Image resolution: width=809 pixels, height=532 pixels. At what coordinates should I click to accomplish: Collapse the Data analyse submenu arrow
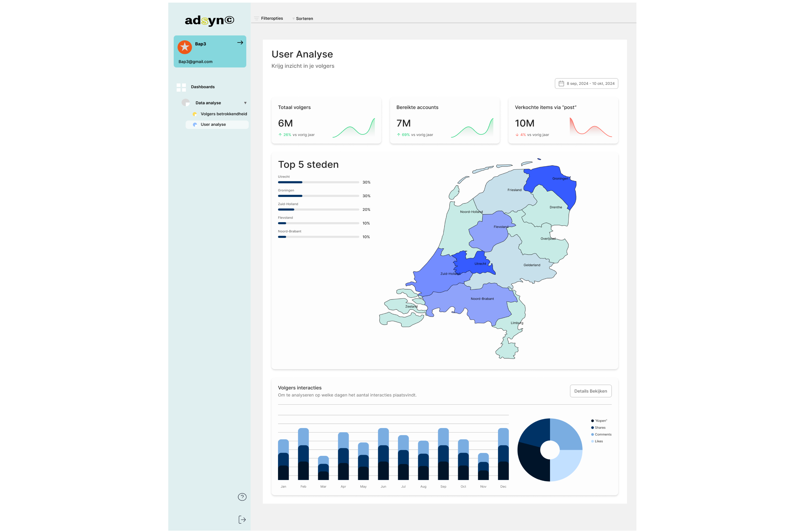(245, 103)
